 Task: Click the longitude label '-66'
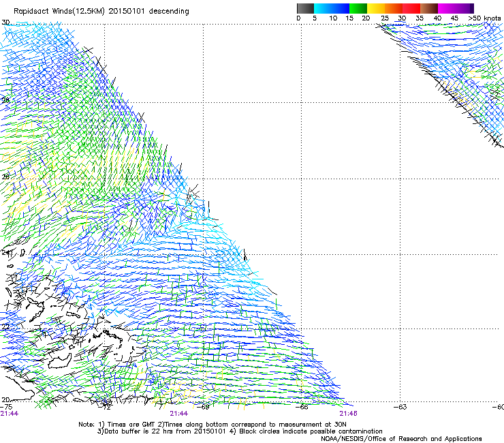tap(302, 407)
